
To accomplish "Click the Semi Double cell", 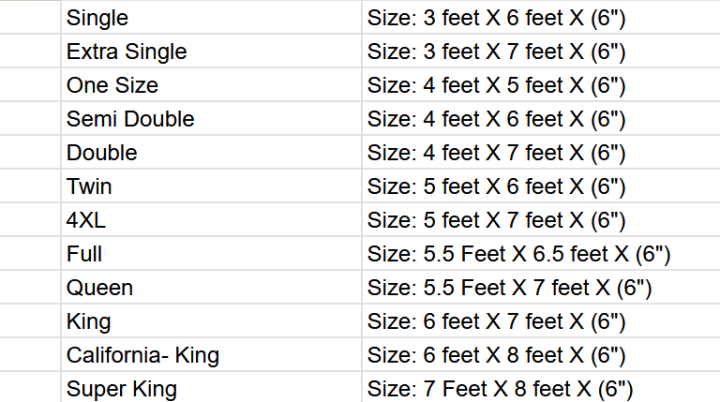I will pos(211,119).
